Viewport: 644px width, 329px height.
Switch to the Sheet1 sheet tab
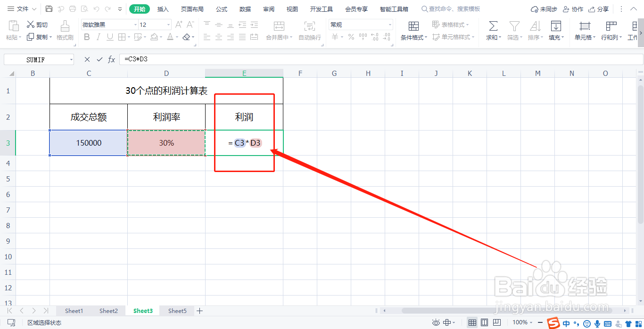74,311
